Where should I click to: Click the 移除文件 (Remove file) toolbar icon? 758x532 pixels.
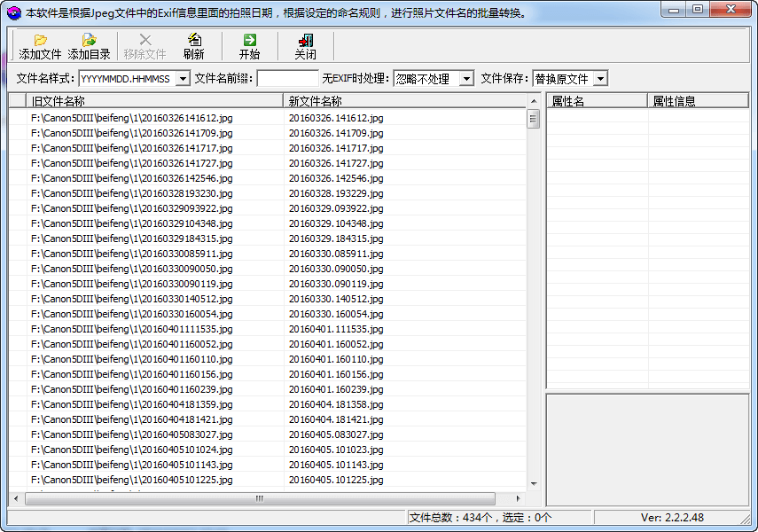pos(145,46)
